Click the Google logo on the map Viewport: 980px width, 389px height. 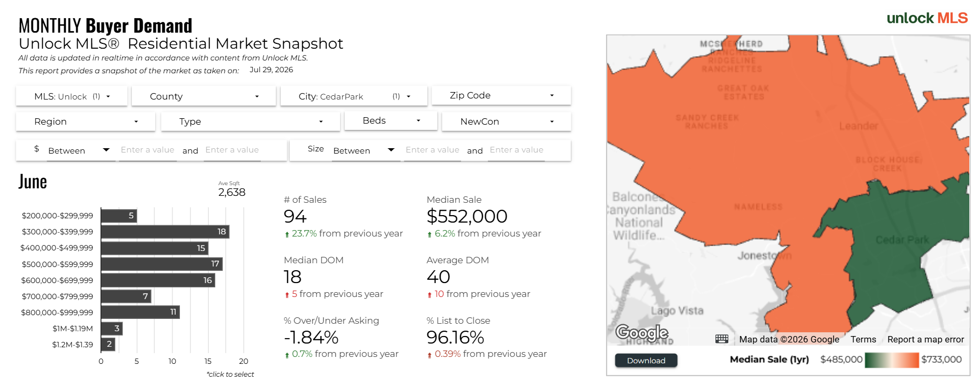[642, 333]
